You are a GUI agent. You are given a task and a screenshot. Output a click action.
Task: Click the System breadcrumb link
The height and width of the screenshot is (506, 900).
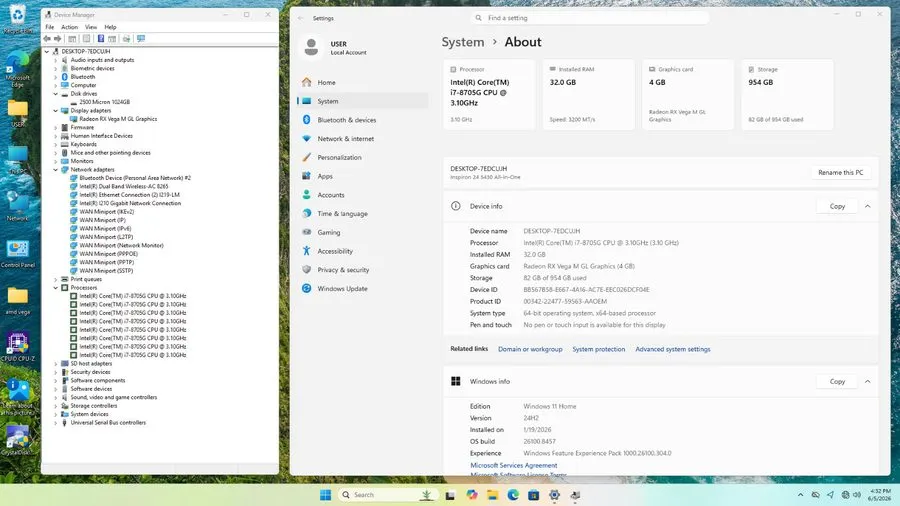coord(463,42)
